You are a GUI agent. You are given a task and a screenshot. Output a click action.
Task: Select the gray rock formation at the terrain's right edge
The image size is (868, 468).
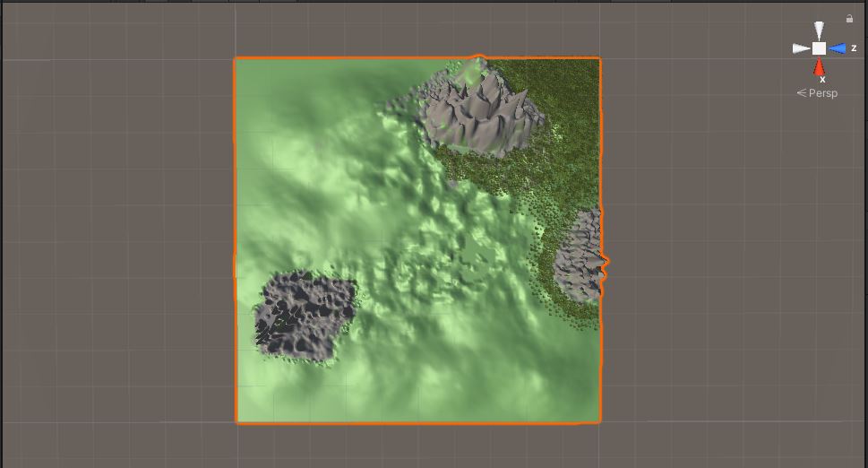pyautogui.click(x=579, y=256)
